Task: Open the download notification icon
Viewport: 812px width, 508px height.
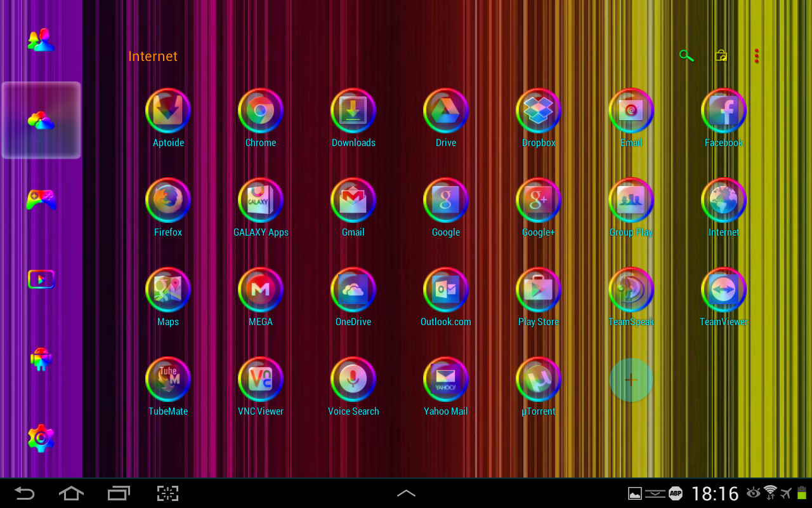Action: (x=655, y=493)
